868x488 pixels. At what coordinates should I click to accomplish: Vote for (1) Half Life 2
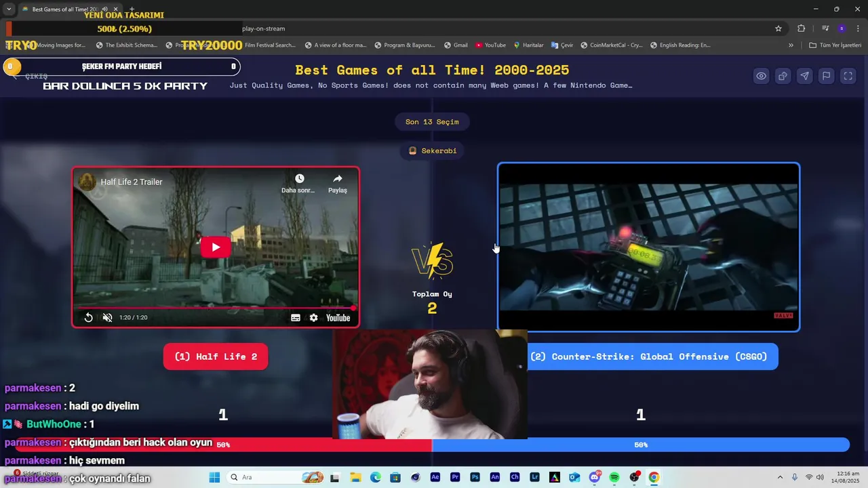point(216,357)
